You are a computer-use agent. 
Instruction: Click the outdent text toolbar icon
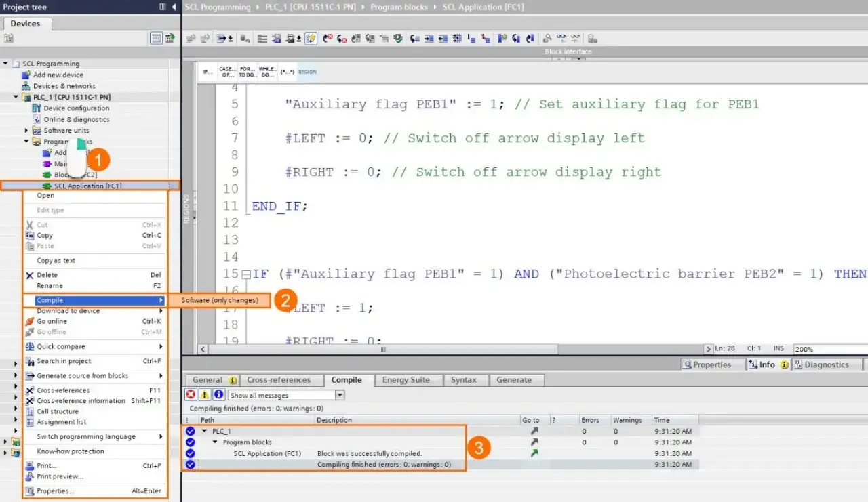tap(443, 39)
